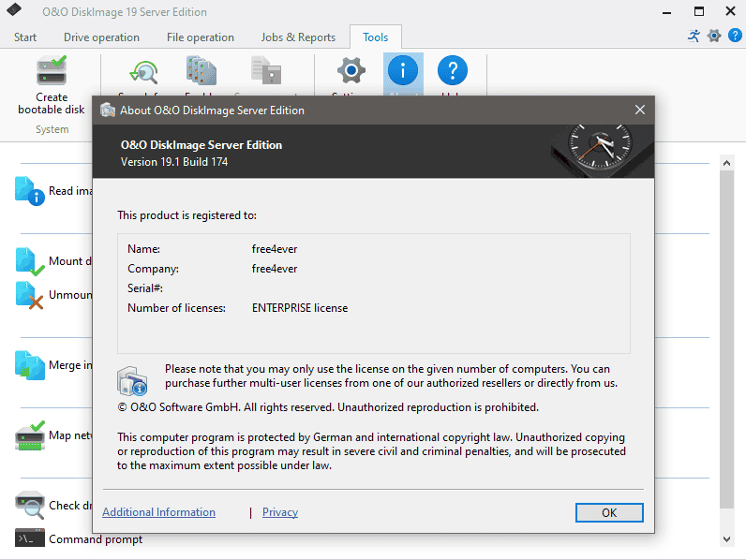Click the license info icon beside notice
746x560 pixels.
[132, 381]
